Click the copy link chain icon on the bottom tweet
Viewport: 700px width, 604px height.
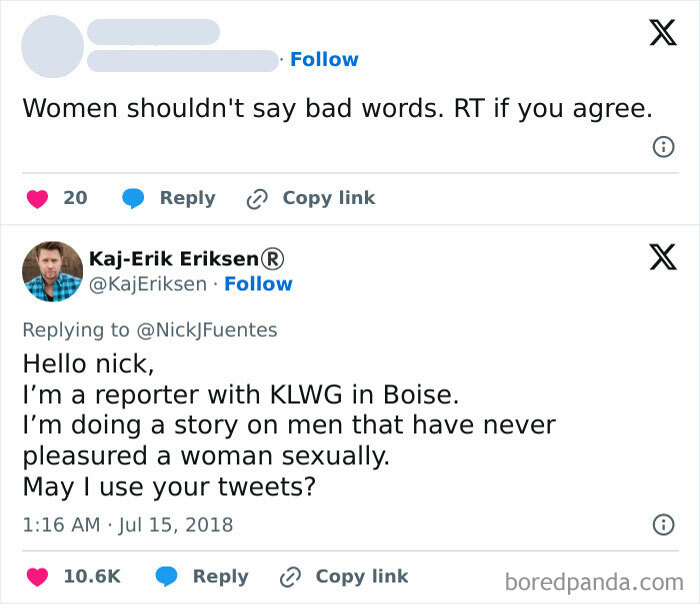coord(289,576)
